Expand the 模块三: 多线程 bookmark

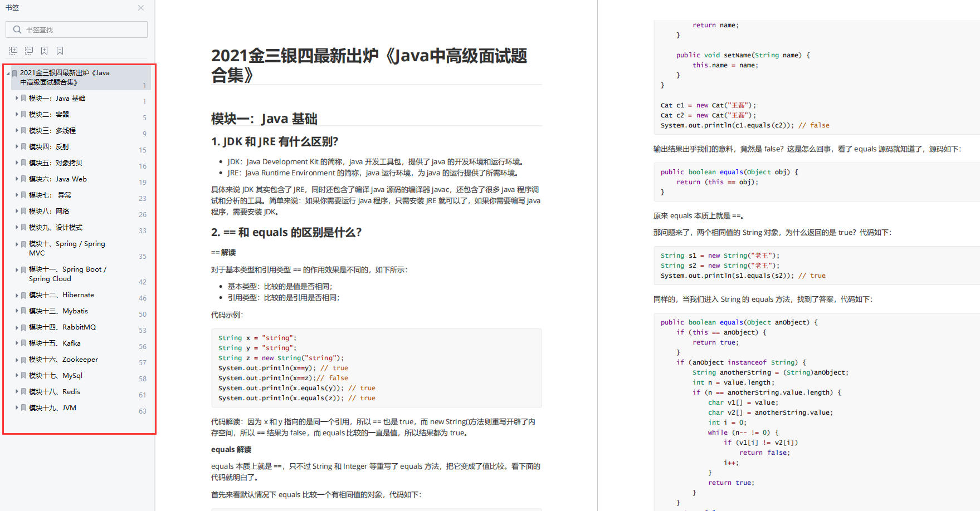(x=17, y=130)
